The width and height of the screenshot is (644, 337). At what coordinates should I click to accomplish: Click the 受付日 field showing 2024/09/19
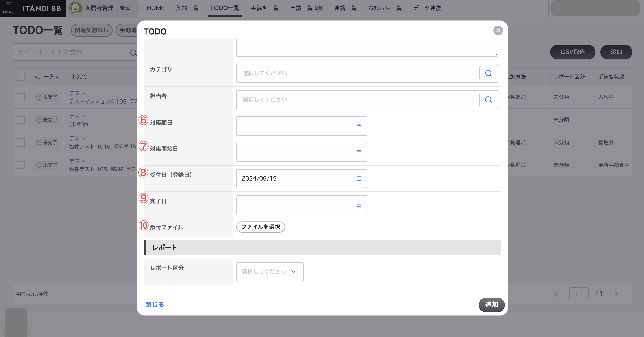click(302, 178)
